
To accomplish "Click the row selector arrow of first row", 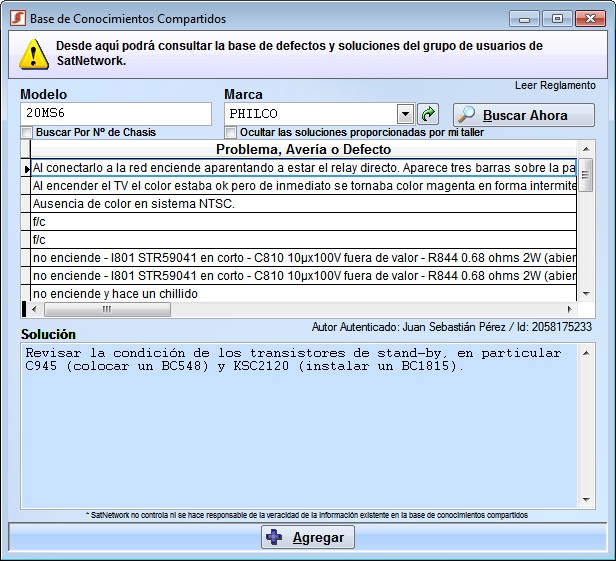I will (26, 169).
